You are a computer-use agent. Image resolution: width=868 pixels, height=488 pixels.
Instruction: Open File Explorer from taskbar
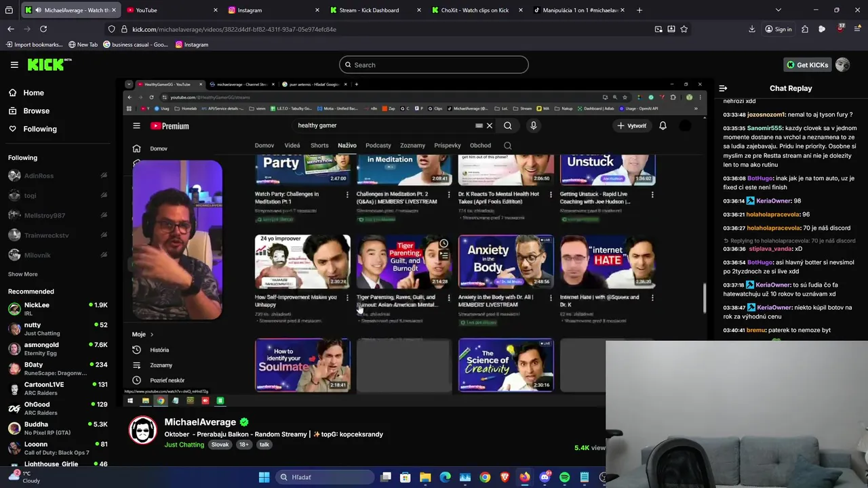[x=425, y=477]
